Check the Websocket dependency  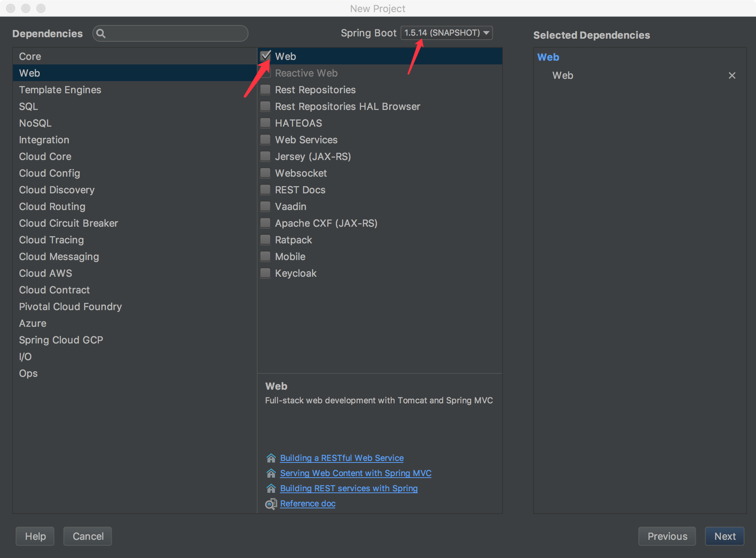pos(266,173)
